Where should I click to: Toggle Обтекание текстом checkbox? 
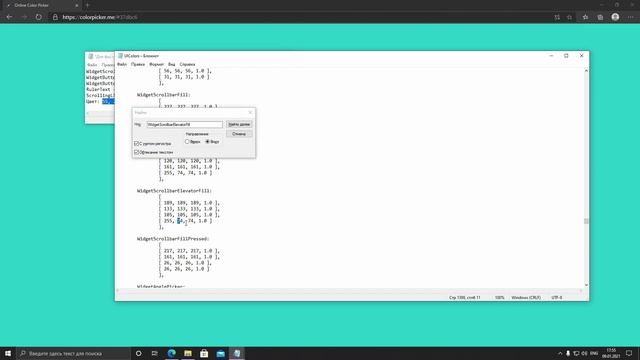(136, 152)
